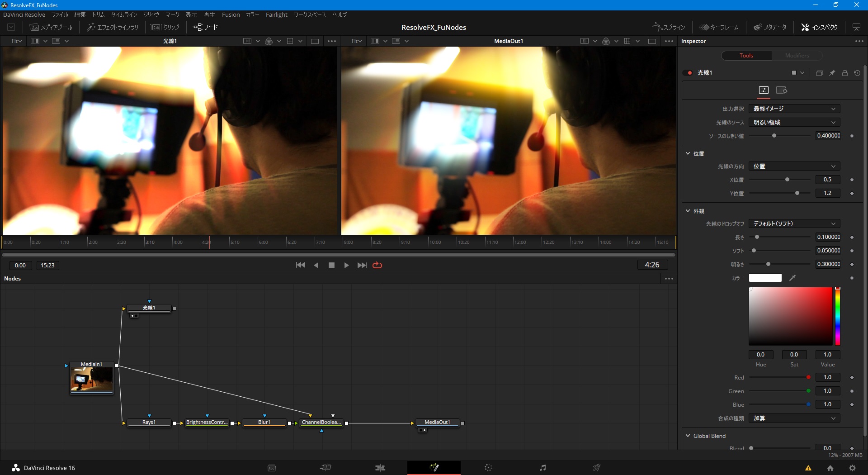Open the Fusion page wand icon
The width and height of the screenshot is (868, 475).
pyautogui.click(x=434, y=468)
